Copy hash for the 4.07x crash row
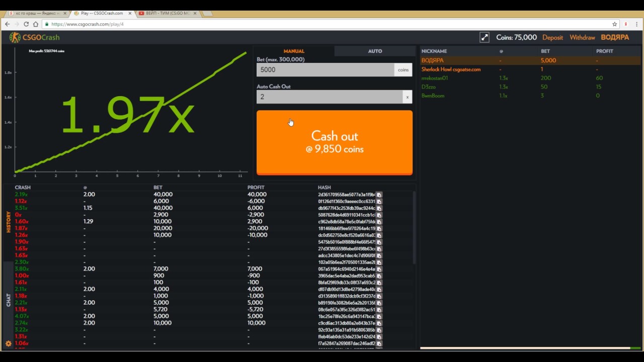Screen dimensions: 644x362 click(379, 316)
